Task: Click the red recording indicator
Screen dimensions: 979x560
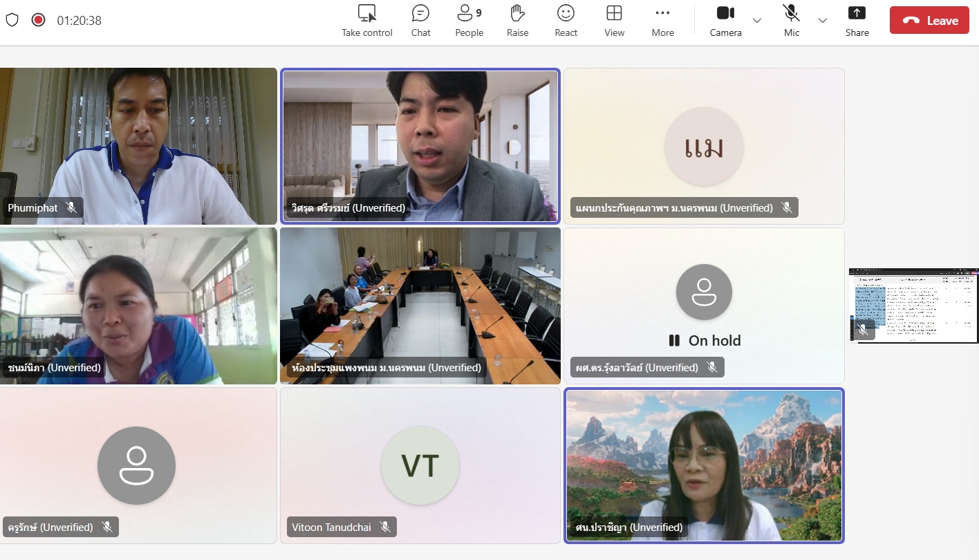Action: [x=39, y=20]
